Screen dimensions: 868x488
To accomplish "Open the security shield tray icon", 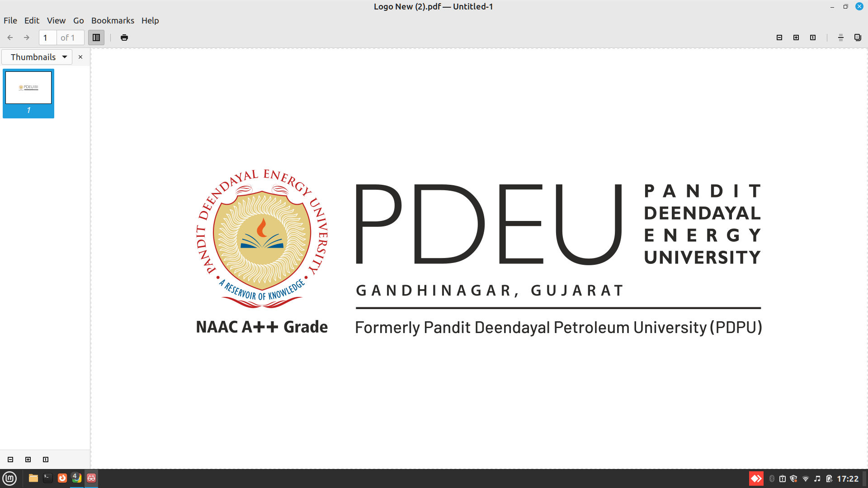I will (x=793, y=479).
